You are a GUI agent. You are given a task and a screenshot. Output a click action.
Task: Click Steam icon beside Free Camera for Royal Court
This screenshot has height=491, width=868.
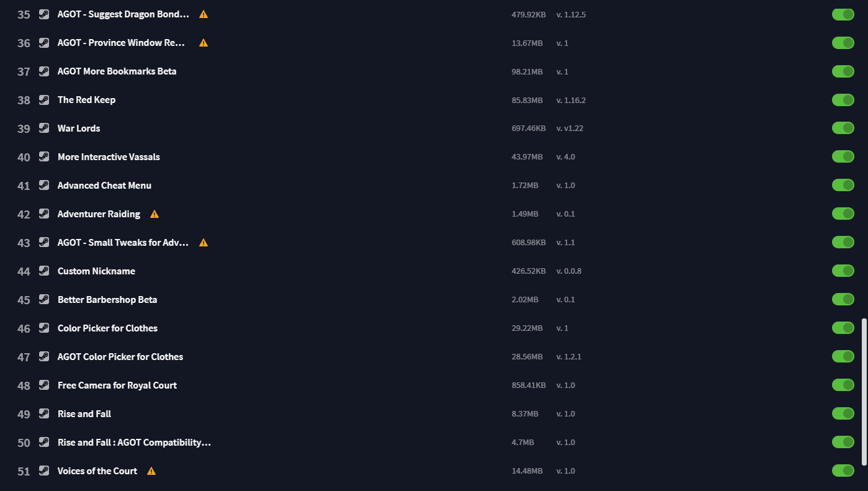click(x=44, y=385)
